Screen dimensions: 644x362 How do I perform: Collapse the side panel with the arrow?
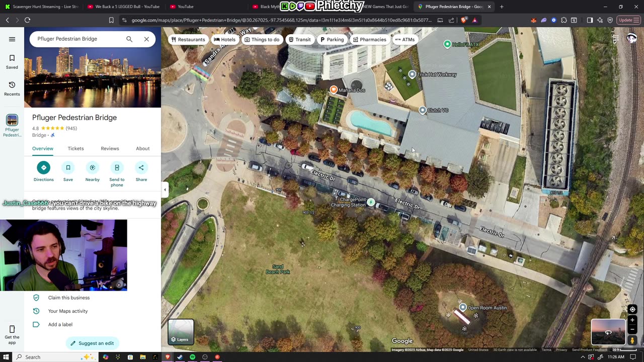[165, 190]
